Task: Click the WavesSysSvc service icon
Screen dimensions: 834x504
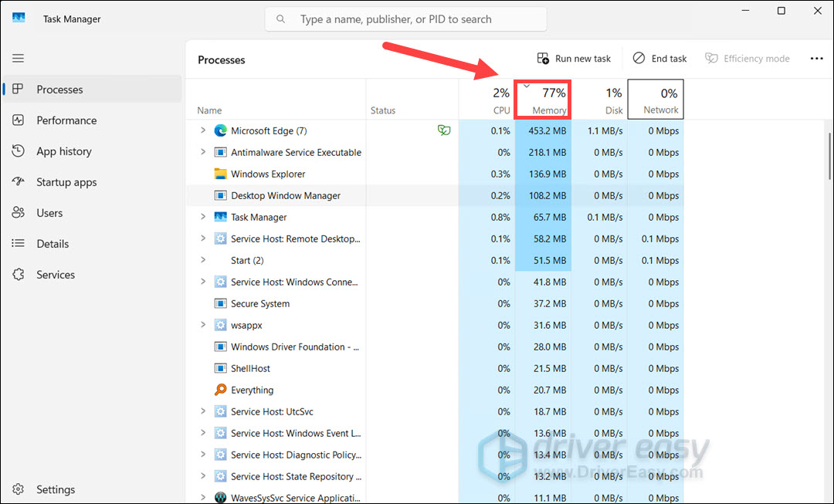Action: 220,498
